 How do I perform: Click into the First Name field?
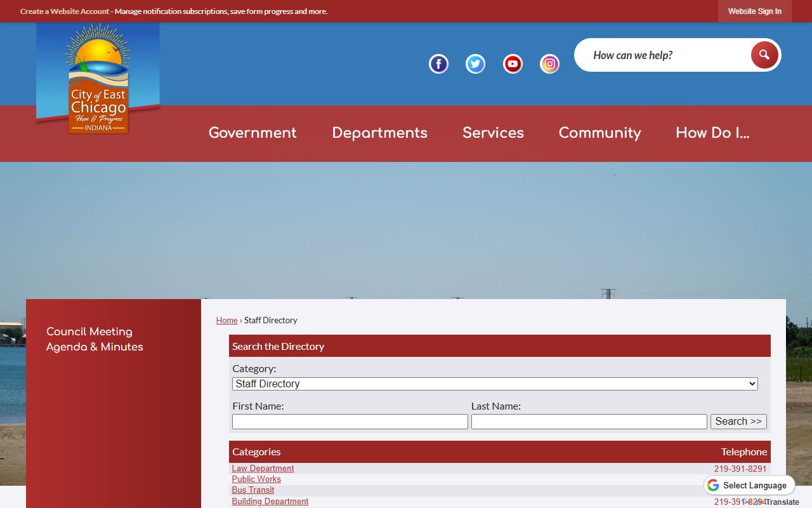coord(350,422)
